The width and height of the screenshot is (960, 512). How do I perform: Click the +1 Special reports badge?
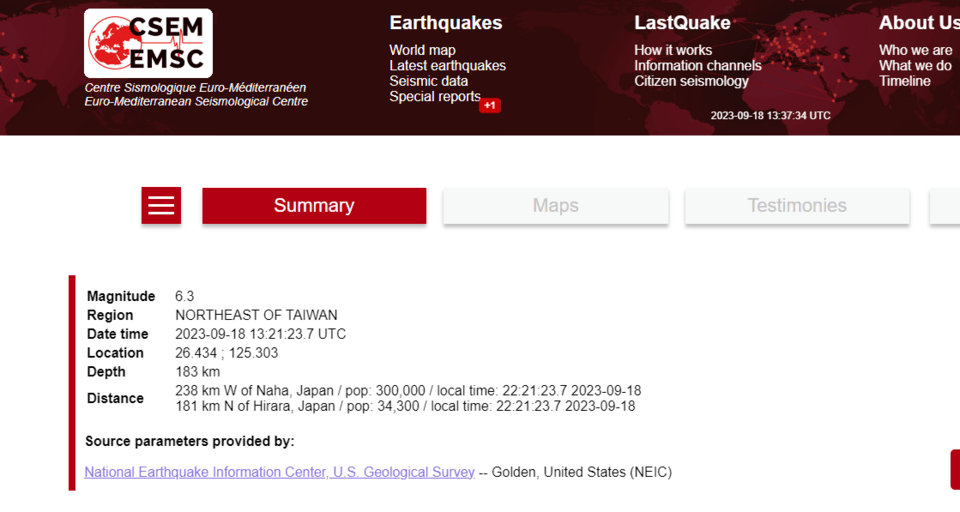coord(490,105)
